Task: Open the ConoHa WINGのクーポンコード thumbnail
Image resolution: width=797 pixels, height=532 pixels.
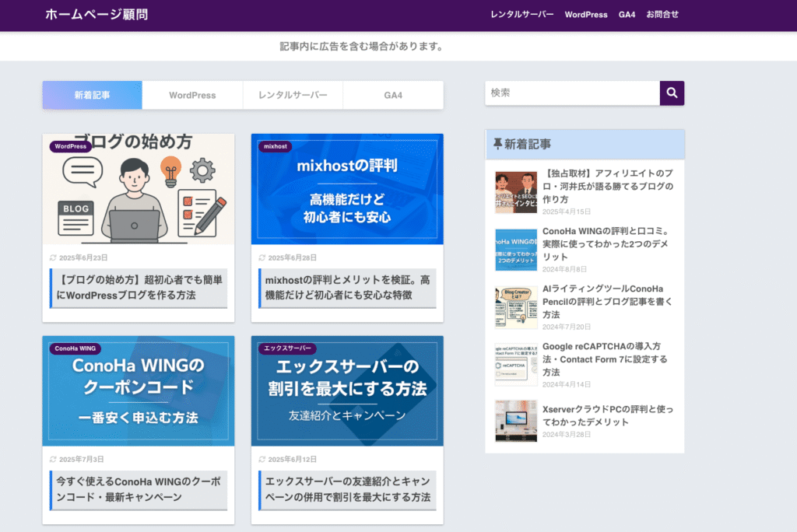Action: click(x=139, y=390)
